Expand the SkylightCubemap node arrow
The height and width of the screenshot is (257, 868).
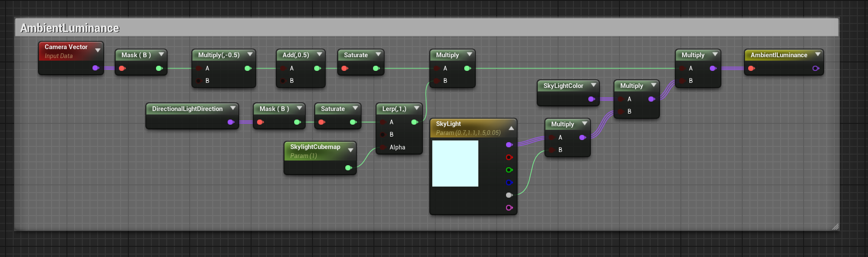(x=350, y=150)
